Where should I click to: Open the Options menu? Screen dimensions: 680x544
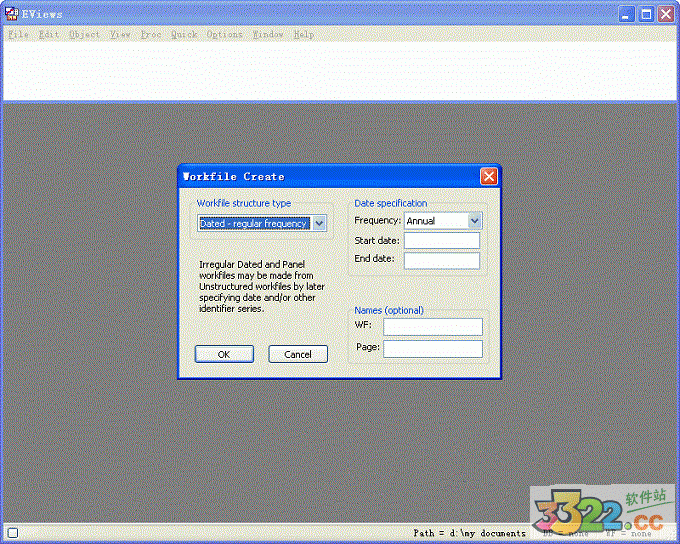click(224, 34)
